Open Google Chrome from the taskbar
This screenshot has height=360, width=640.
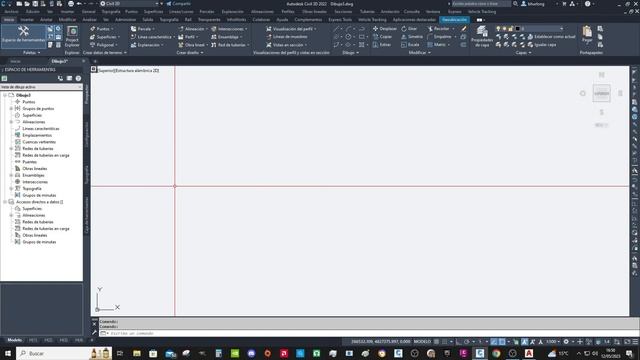496,353
